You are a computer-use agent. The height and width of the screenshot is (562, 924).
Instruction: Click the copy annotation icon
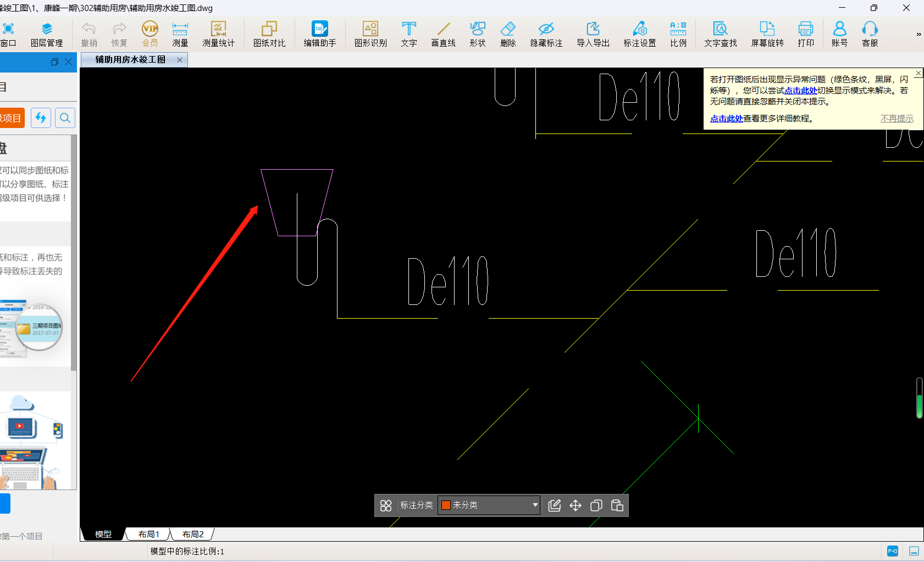(596, 505)
